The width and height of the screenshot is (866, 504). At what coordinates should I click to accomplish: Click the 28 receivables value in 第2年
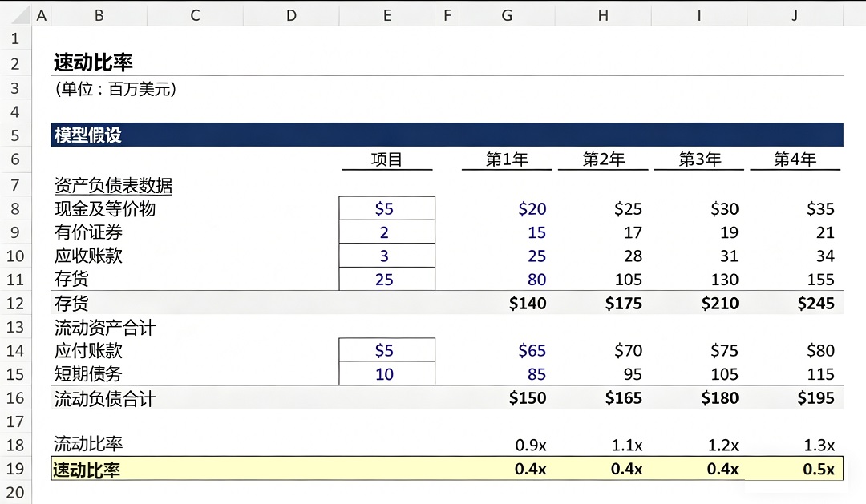633,256
